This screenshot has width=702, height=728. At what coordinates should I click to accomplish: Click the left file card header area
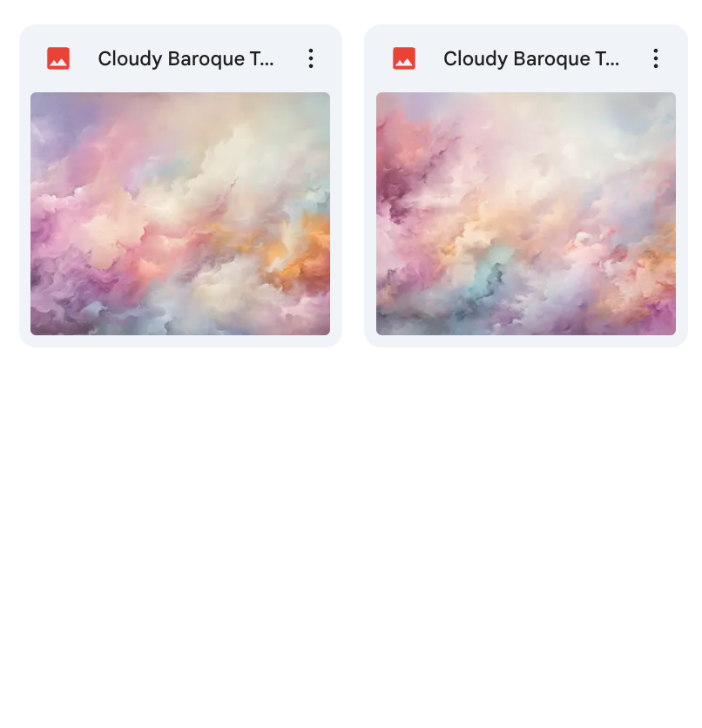point(180,58)
